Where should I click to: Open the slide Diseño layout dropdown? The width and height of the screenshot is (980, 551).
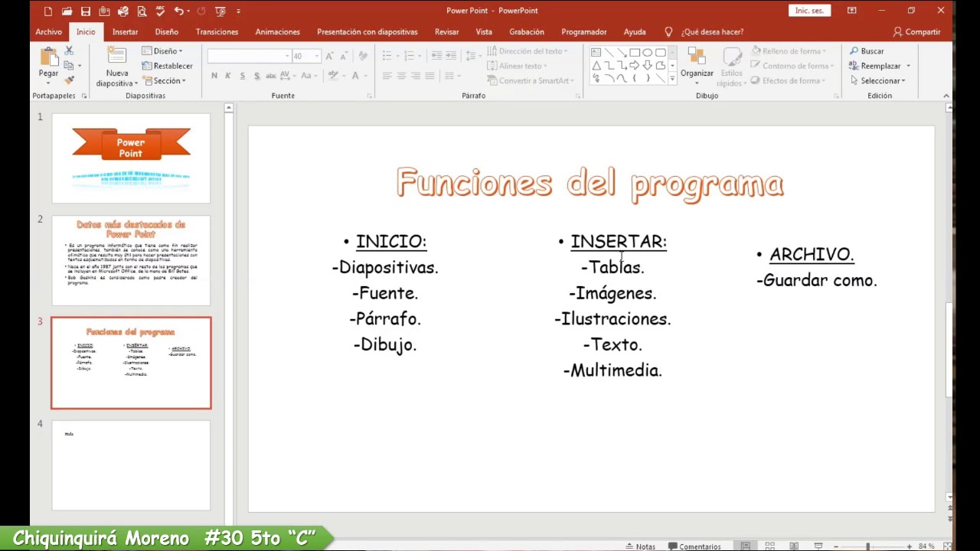[x=163, y=51]
